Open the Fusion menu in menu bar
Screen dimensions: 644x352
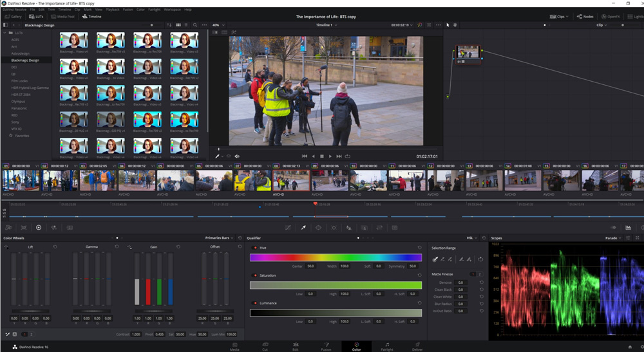[x=128, y=10]
